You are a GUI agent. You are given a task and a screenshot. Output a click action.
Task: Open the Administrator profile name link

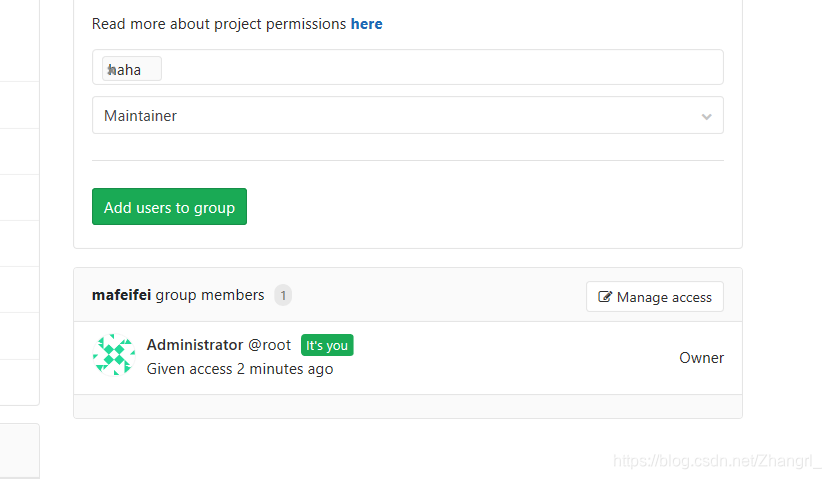[x=195, y=344]
